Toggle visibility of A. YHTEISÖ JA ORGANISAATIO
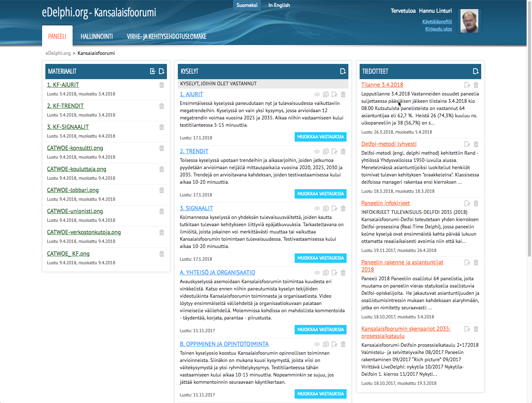Image resolution: width=532 pixels, height=403 pixels. pyautogui.click(x=317, y=273)
